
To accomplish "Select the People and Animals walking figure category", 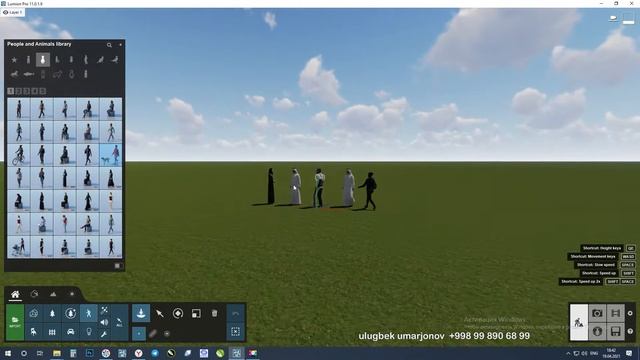I will point(89,313).
